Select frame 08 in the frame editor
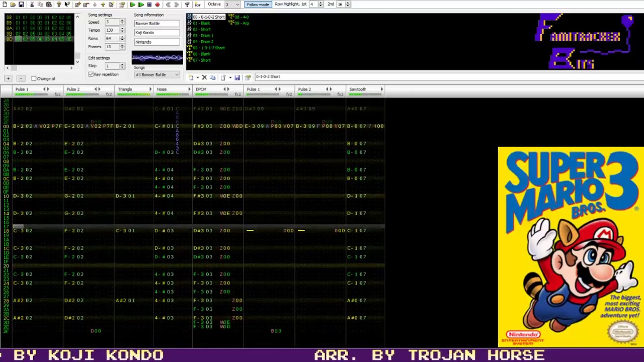 pos(9,17)
